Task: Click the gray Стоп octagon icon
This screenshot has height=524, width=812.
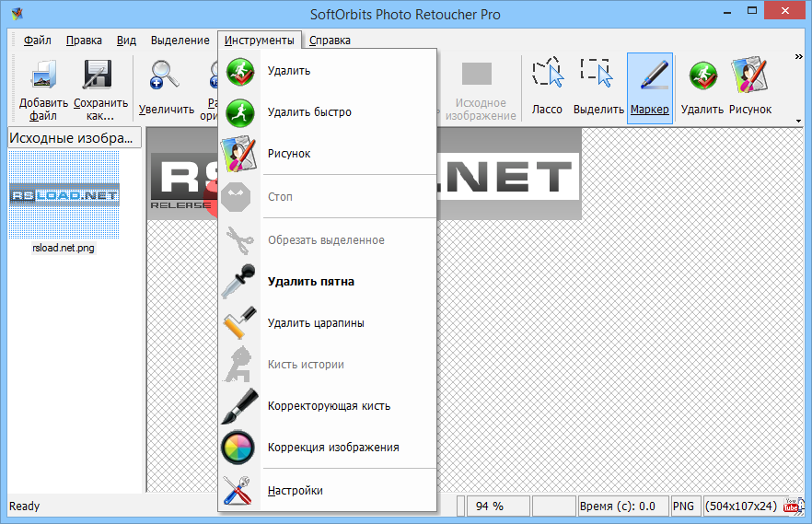Action: pos(236,197)
